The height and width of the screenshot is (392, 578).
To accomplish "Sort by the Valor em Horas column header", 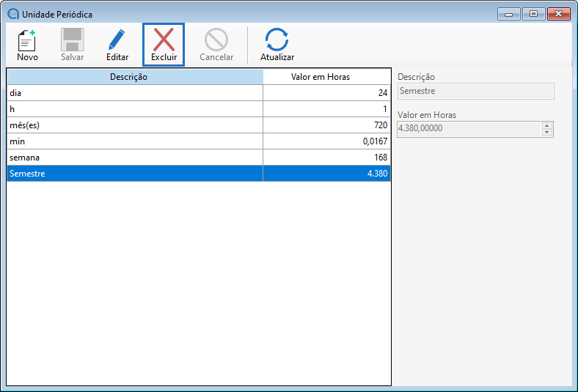I will (x=326, y=77).
